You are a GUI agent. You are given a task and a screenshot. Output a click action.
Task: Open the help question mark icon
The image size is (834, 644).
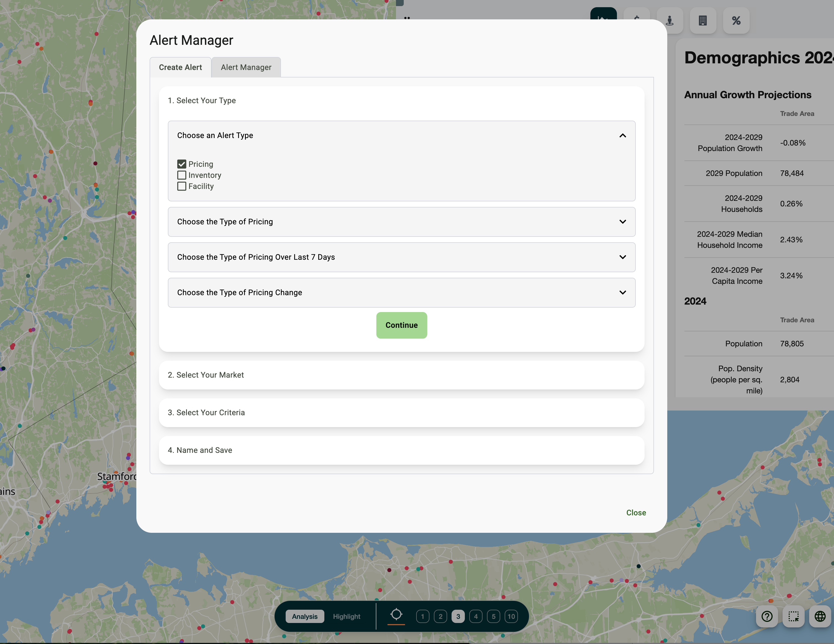coord(767,616)
